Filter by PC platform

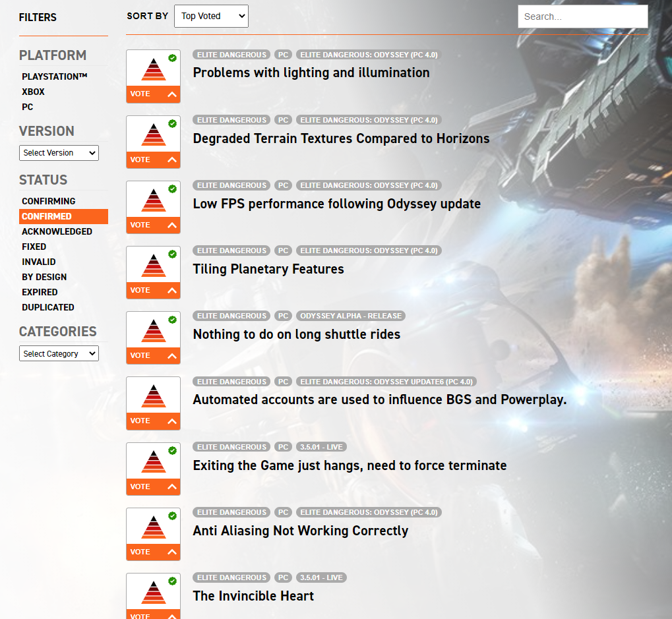point(28,107)
